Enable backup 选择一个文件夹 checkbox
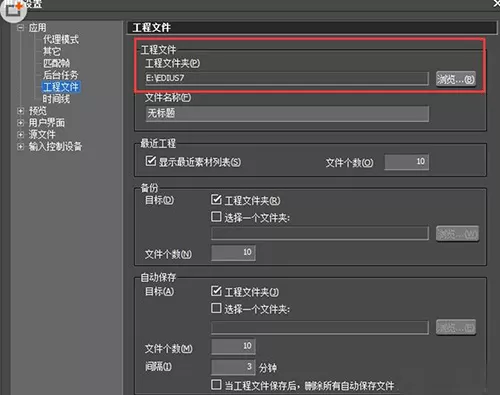Viewport: 500px width, 395px height. (216, 217)
